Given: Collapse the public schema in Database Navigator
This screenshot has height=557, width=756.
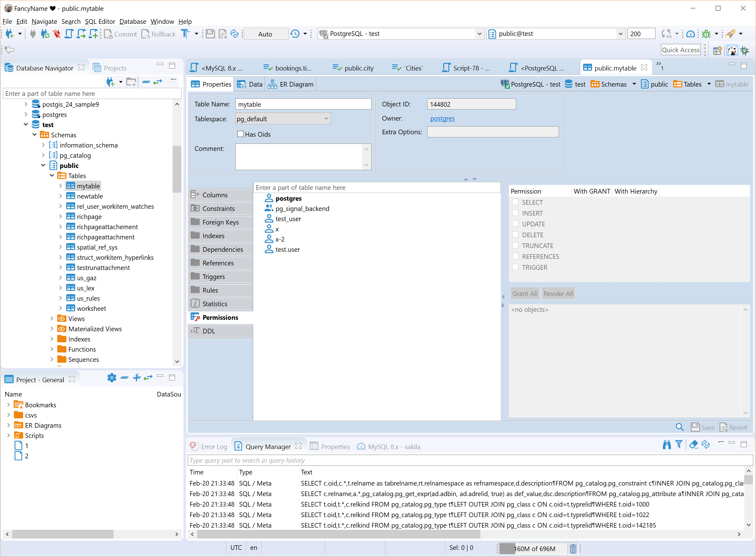Looking at the screenshot, I should [43, 165].
